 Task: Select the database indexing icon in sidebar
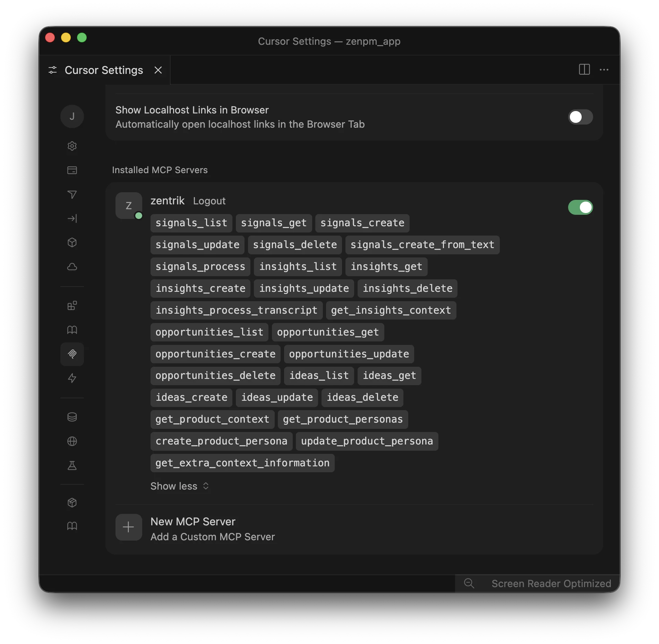click(x=72, y=417)
